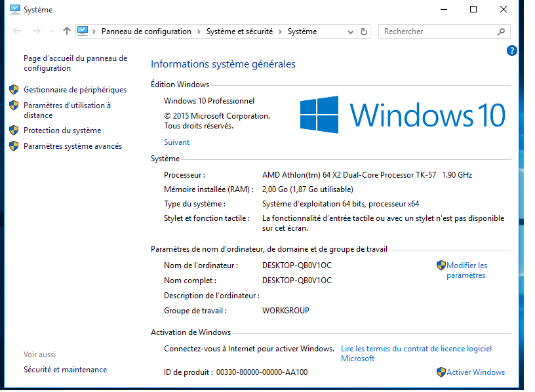Expand the address bar history dropdown
Screen dimensions: 535x392
tap(350, 31)
